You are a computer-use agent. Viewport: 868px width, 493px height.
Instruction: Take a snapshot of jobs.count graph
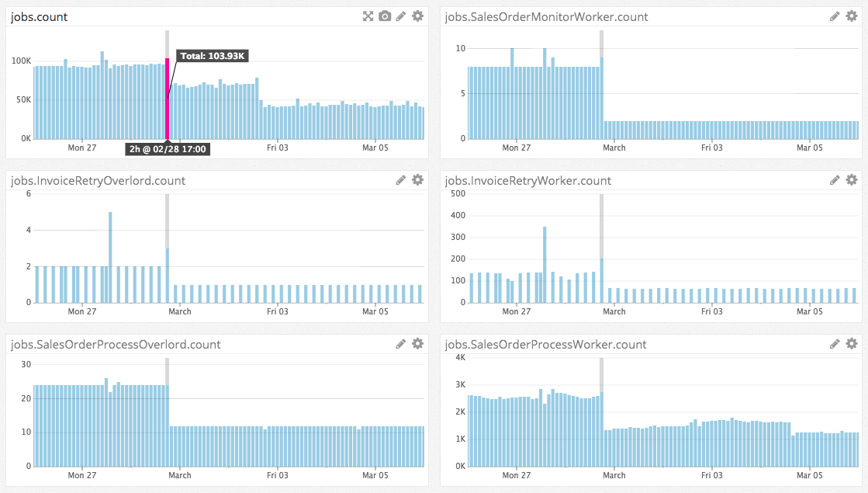click(x=385, y=16)
